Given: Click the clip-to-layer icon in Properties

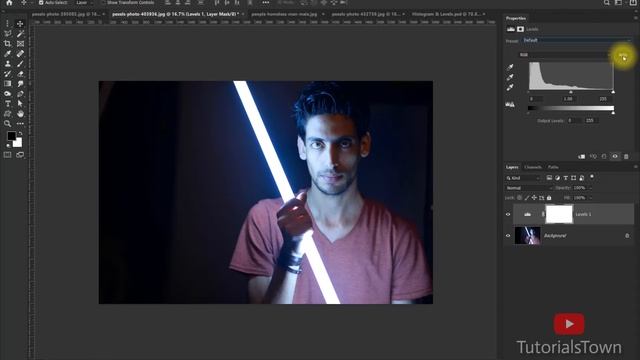Looking at the screenshot, I should [x=582, y=156].
